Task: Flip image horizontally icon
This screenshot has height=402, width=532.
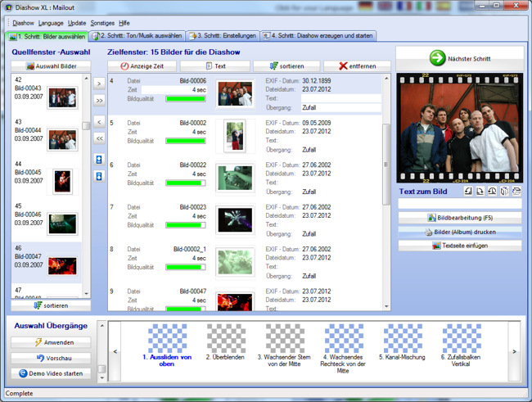Action: click(504, 191)
